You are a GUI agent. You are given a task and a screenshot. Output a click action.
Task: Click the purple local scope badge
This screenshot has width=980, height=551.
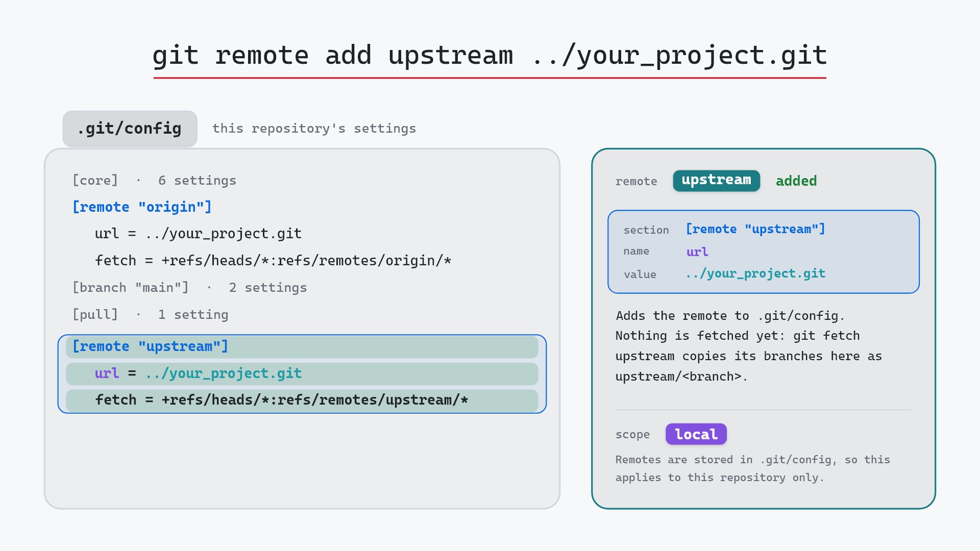coord(696,434)
